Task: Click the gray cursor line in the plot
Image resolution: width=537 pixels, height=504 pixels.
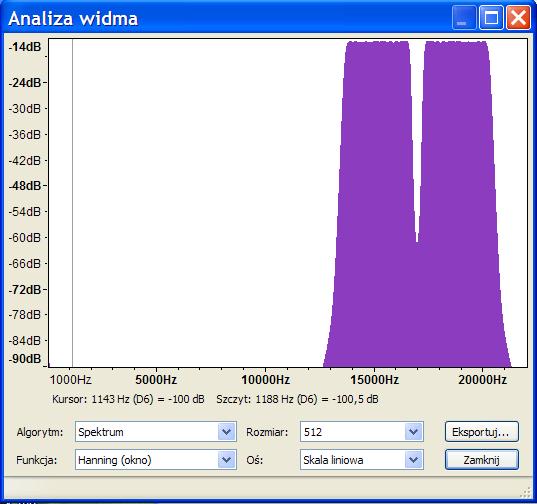Action: (72, 203)
